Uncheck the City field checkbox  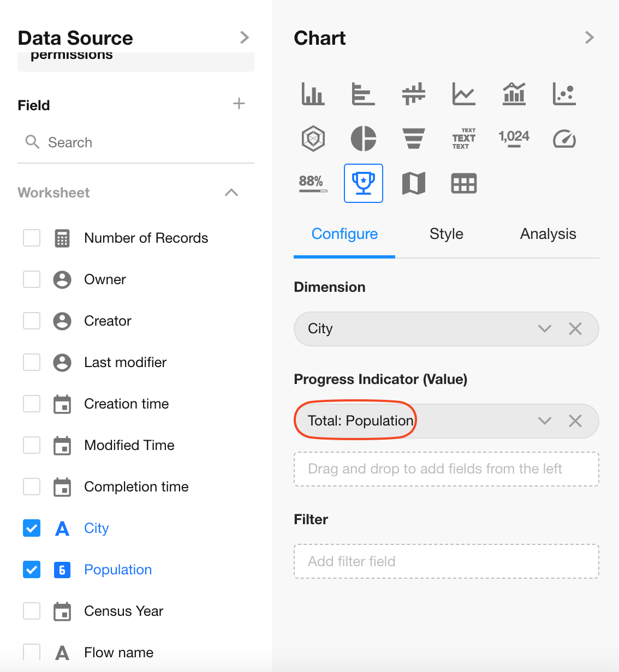(32, 528)
